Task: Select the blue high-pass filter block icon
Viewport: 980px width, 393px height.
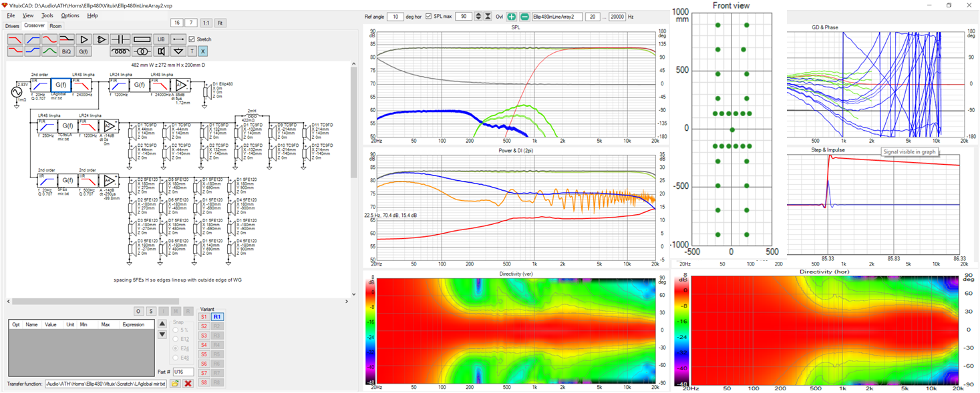Action: click(x=32, y=39)
